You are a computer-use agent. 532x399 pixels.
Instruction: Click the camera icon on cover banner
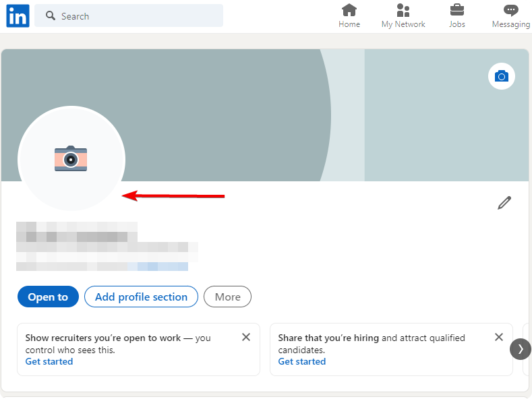click(x=501, y=76)
